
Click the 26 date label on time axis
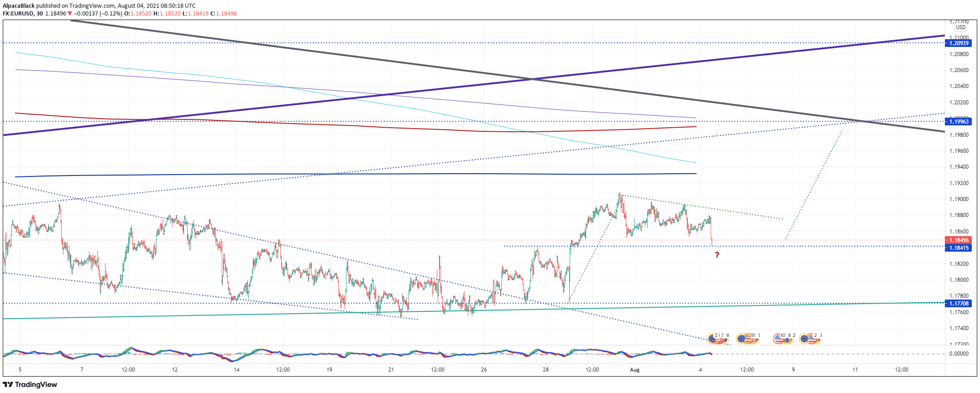pyautogui.click(x=484, y=370)
